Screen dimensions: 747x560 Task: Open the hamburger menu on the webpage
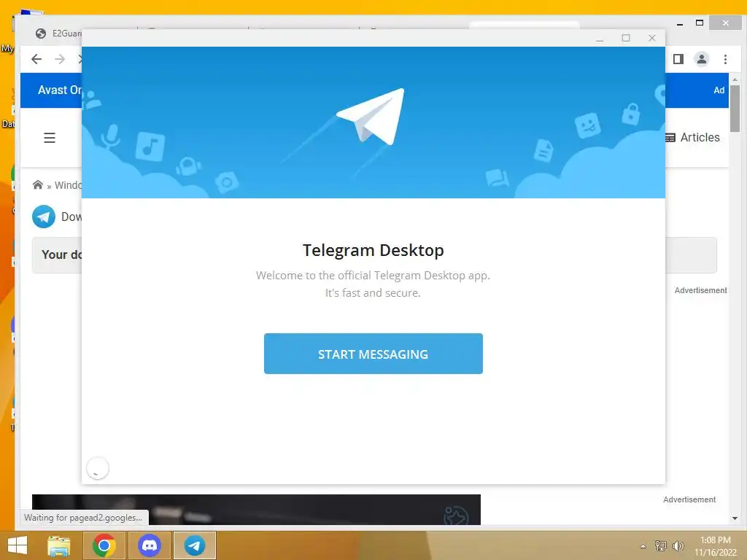pyautogui.click(x=50, y=138)
